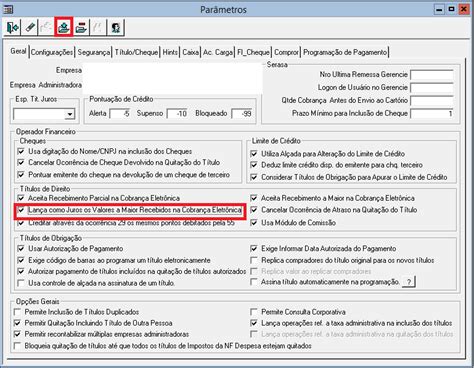Enable Permite Inclusão de Títulos Duplicados
Screen dimensions: 474x368
[17, 312]
